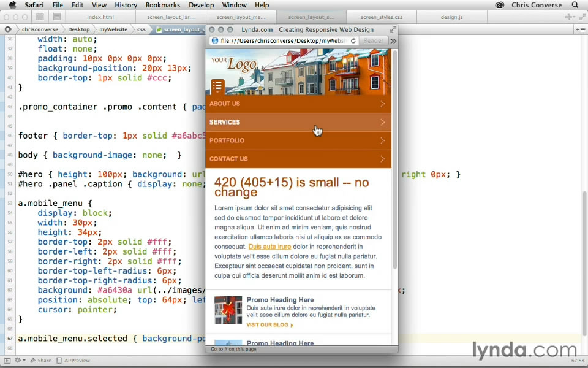Click the SERVICES row chevron arrow
The height and width of the screenshot is (368, 588).
pos(382,122)
